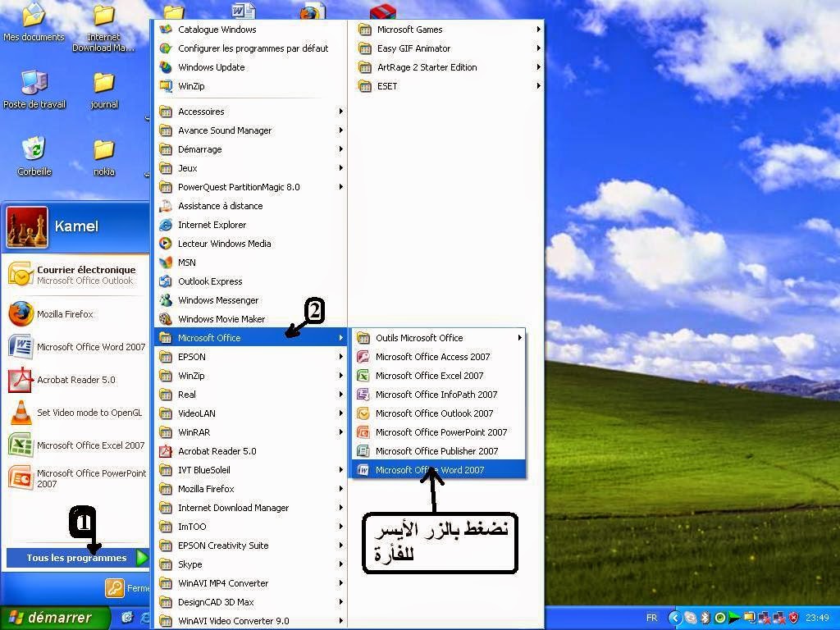Open Poste de travail desktop icon
Image resolution: width=840 pixels, height=630 pixels.
[34, 89]
